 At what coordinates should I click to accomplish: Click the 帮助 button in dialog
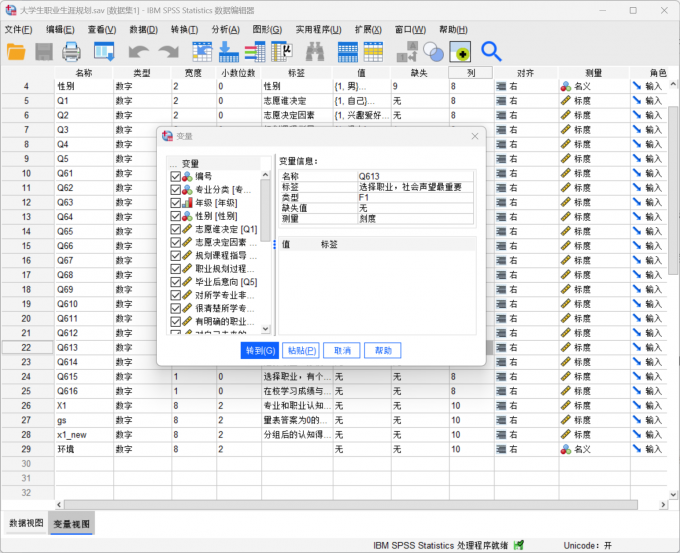[382, 350]
